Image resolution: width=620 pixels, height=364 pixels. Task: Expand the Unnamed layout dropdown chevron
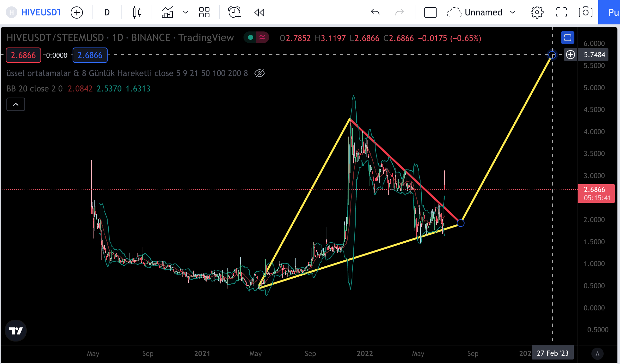(x=513, y=13)
